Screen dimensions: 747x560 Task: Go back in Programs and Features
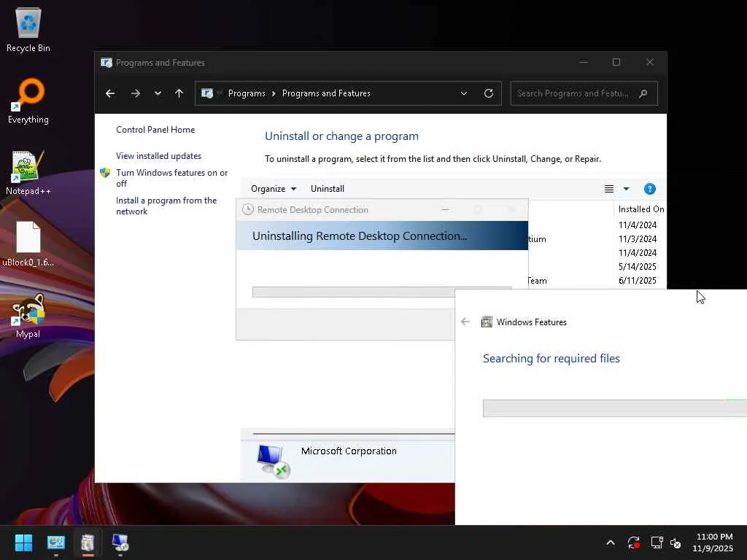point(110,93)
